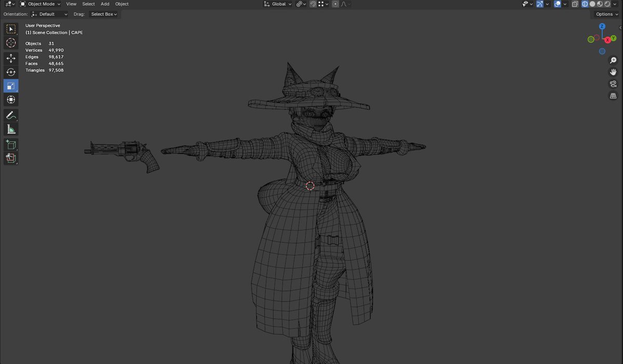623x364 pixels.
Task: Pick the Rotate tool
Action: (11, 72)
